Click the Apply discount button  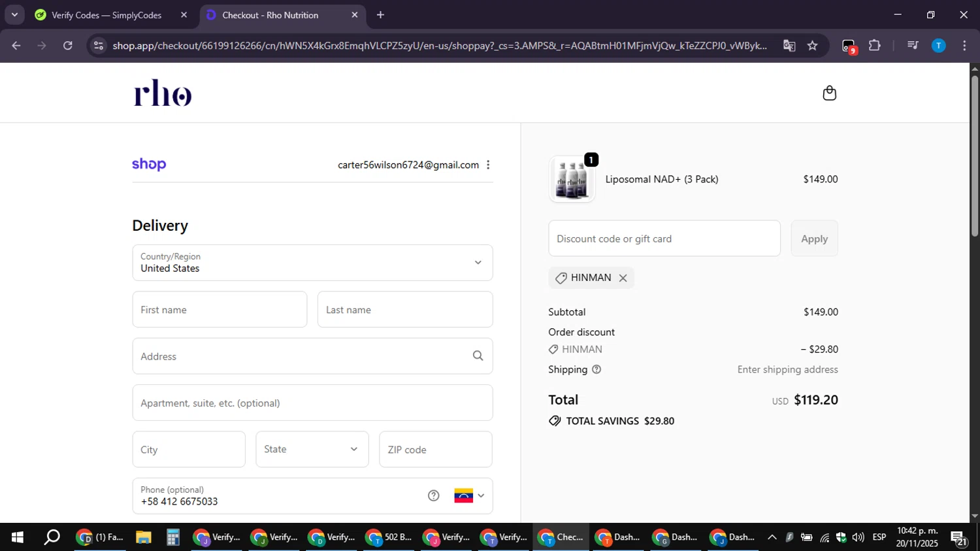[x=814, y=239]
